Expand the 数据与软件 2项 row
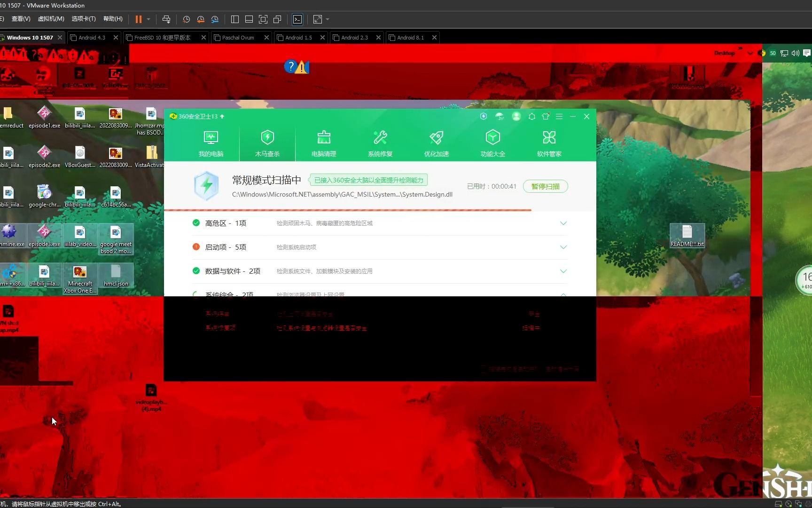Image resolution: width=812 pixels, height=508 pixels. [563, 271]
